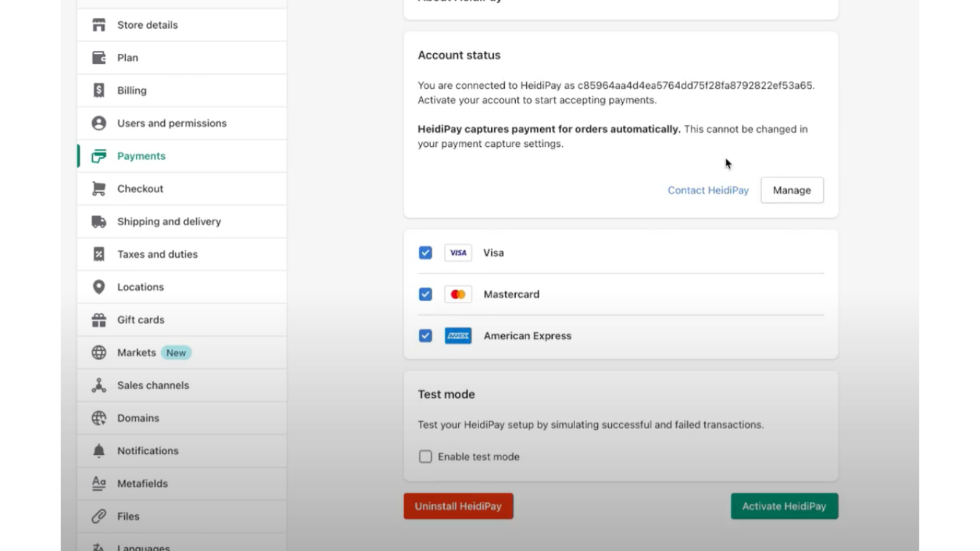Screen dimensions: 980x551
Task: Click the Taxes and duties percent icon
Action: tap(99, 254)
